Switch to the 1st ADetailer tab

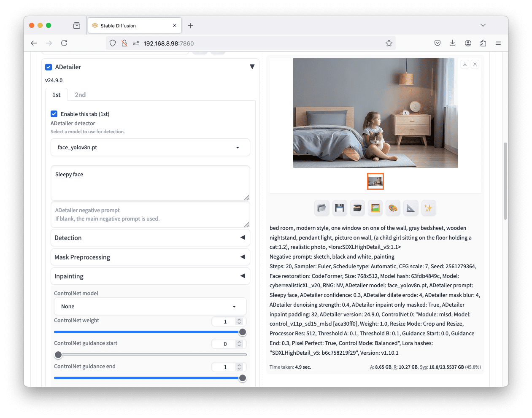tap(57, 95)
